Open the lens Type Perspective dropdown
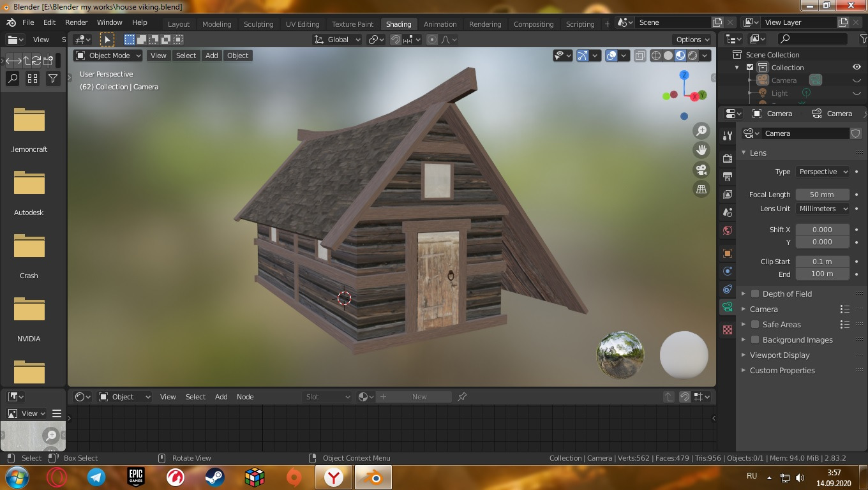The image size is (868, 490). [822, 172]
